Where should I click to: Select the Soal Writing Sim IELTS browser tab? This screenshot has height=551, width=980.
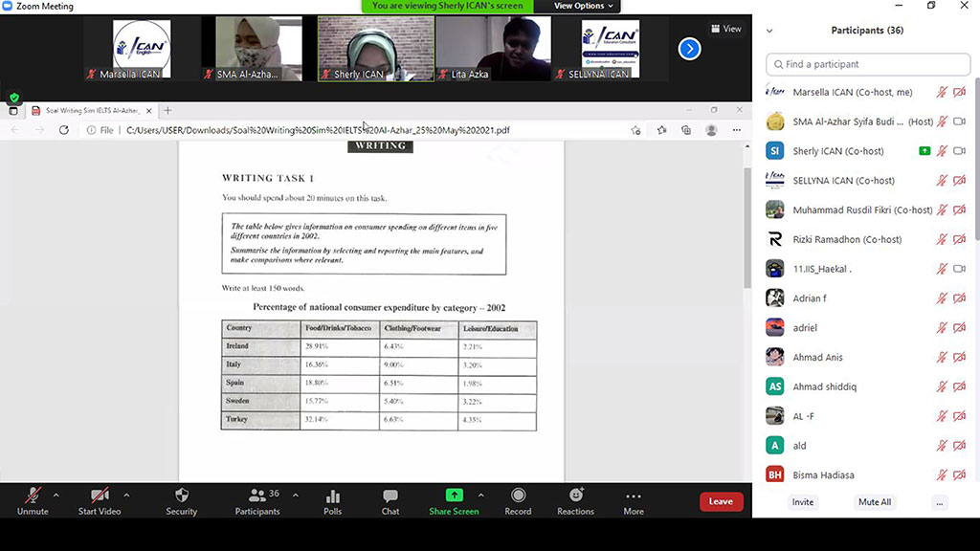pyautogui.click(x=93, y=111)
